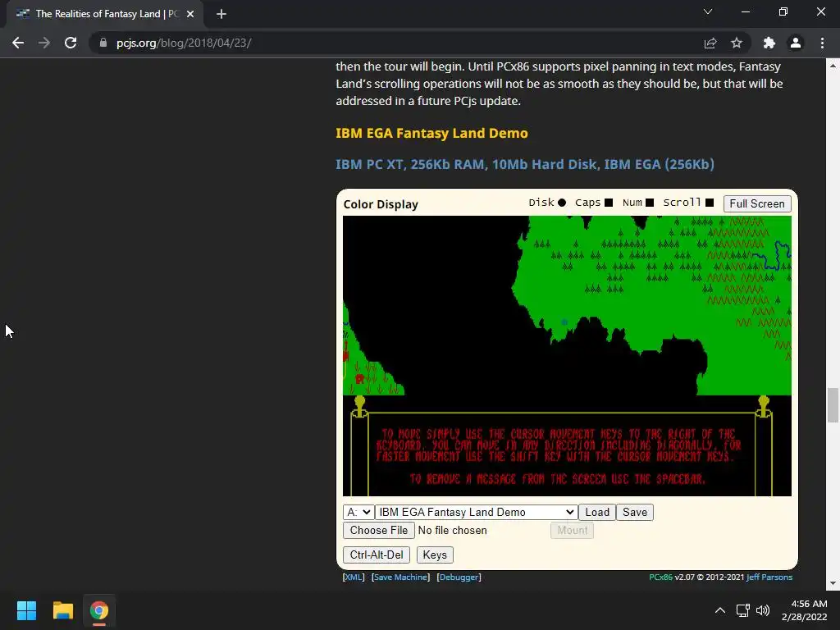The width and height of the screenshot is (840, 630).
Task: Click the volume speaker icon
Action: tap(762, 610)
